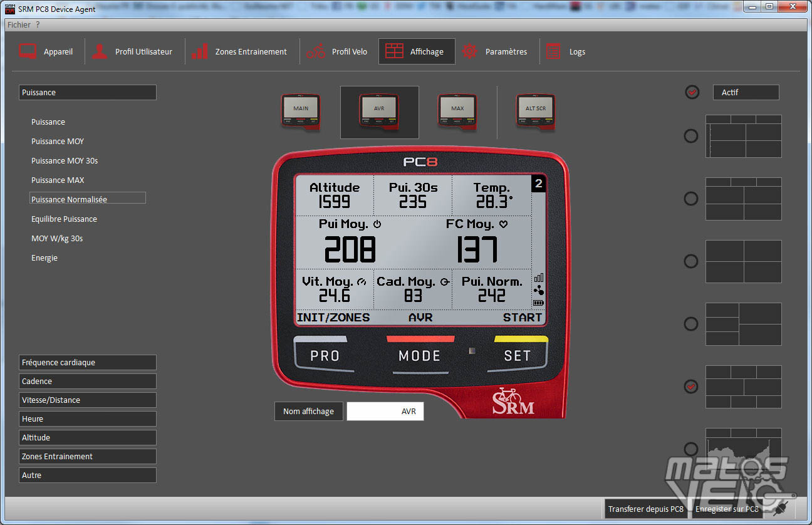Select Puissance MOY 30s item
The image size is (812, 525).
(x=65, y=160)
